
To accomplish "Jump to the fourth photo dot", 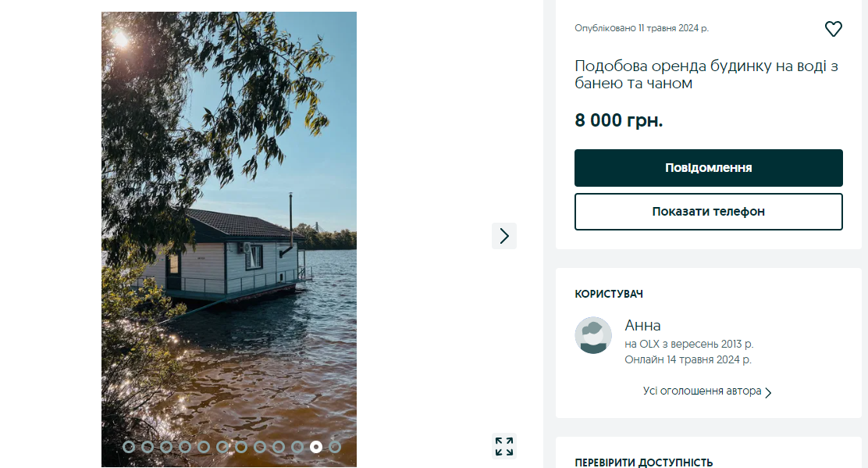I will pyautogui.click(x=185, y=447).
